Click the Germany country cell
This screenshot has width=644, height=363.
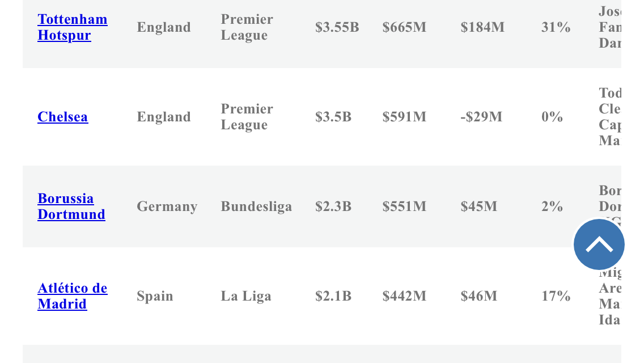click(x=167, y=206)
